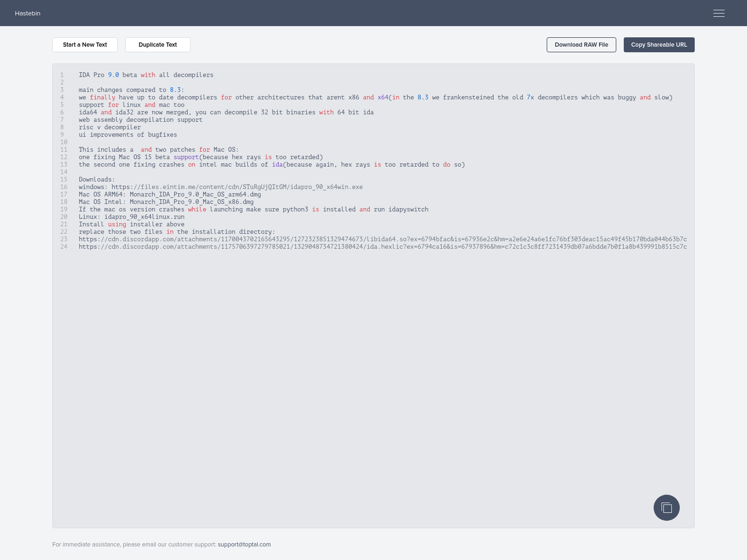
Task: Click 'Monarch_IDA_Pro_9.0_Mac_OS_x86.dmg' text
Action: [x=191, y=202]
